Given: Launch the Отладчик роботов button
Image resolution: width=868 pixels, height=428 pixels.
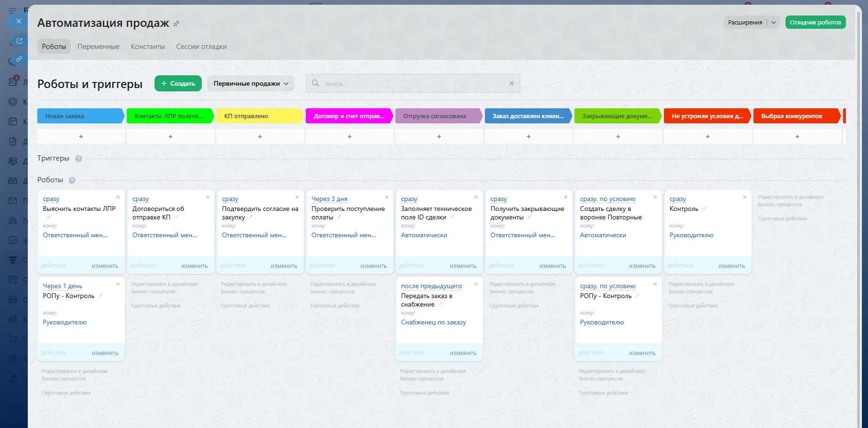Looking at the screenshot, I should [815, 23].
